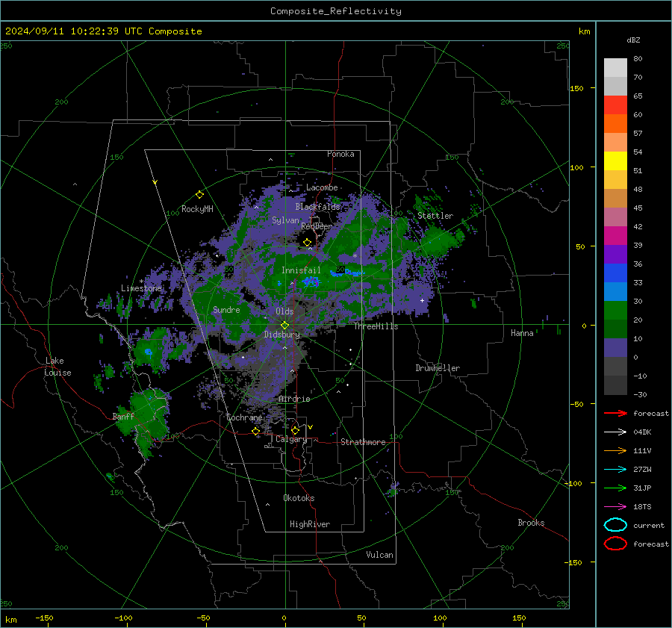Click the Cochrane town label
Screen dimensions: 672x628
coord(244,417)
